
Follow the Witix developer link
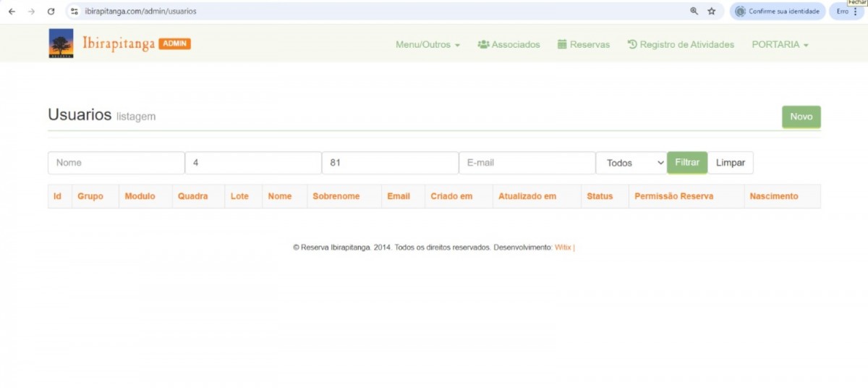563,248
